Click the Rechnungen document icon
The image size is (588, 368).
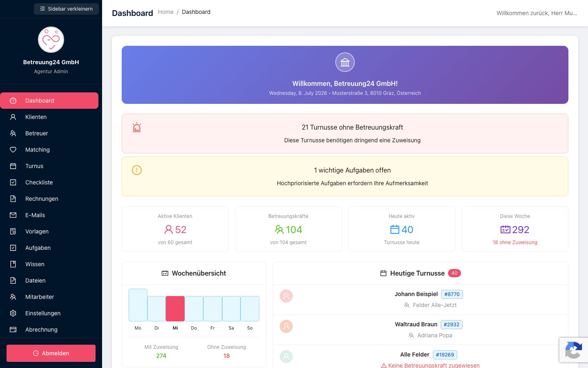13,199
